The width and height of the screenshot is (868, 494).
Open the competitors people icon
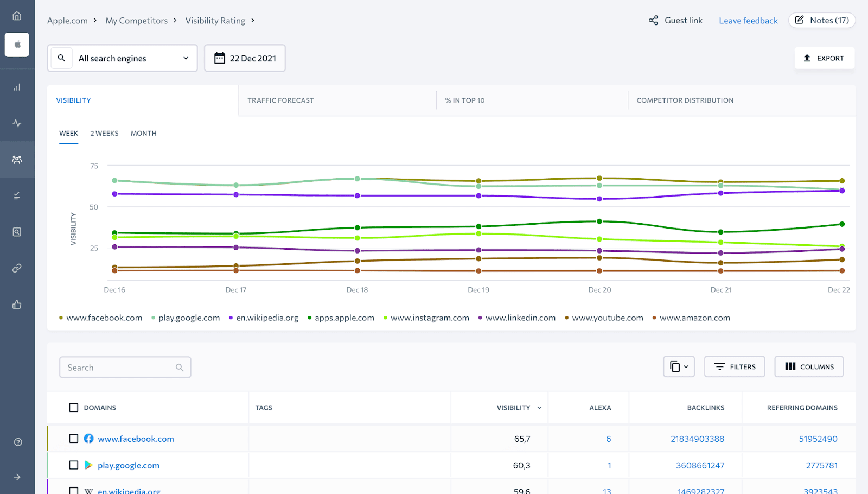pyautogui.click(x=17, y=160)
